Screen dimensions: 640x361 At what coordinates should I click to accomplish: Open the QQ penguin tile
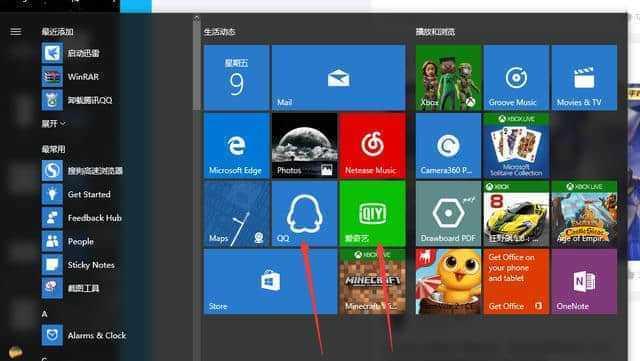pyautogui.click(x=304, y=214)
